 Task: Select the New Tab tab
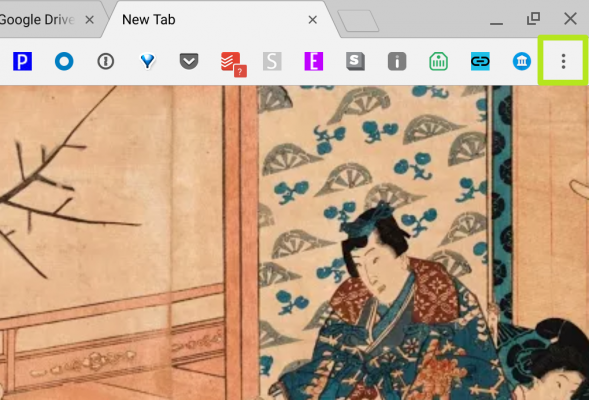pyautogui.click(x=222, y=20)
